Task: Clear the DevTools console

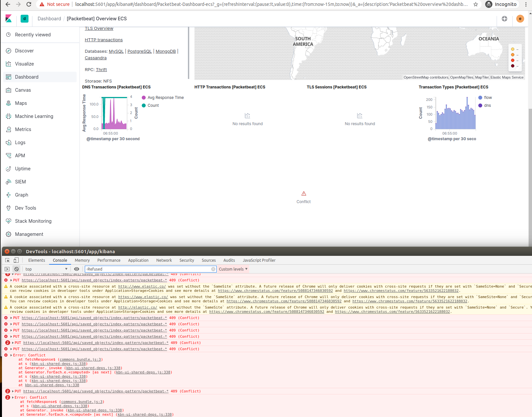Action: coord(16,269)
